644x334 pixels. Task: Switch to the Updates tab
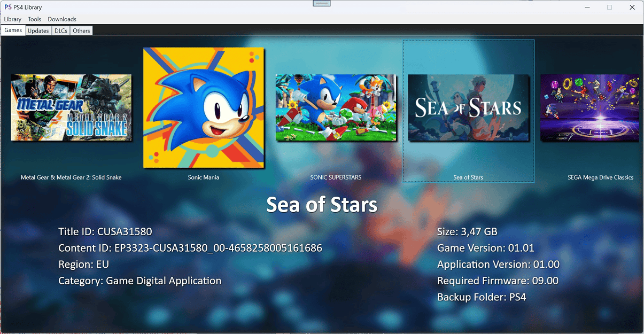(x=38, y=31)
